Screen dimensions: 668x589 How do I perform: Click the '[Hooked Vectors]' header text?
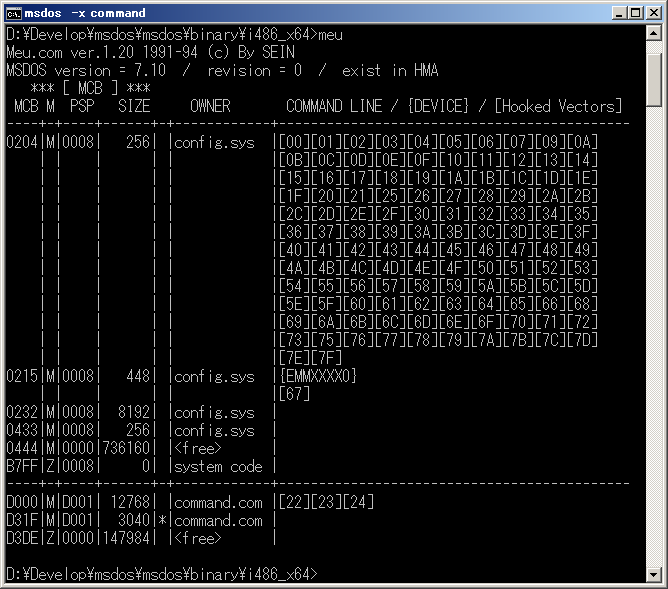[x=558, y=106]
